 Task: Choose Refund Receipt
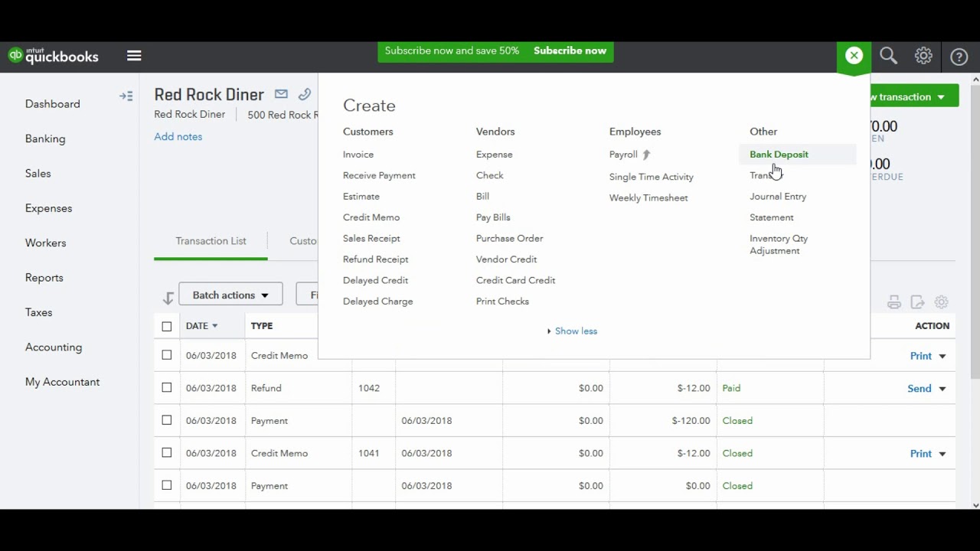(x=375, y=259)
